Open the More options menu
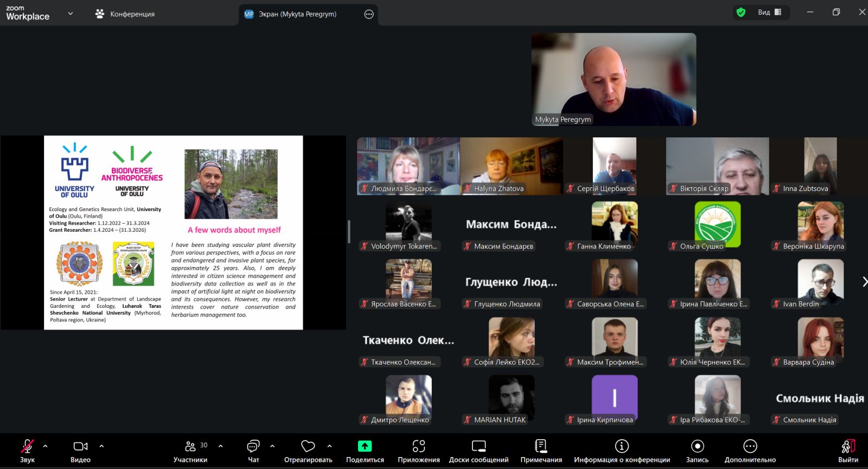 pos(750,451)
